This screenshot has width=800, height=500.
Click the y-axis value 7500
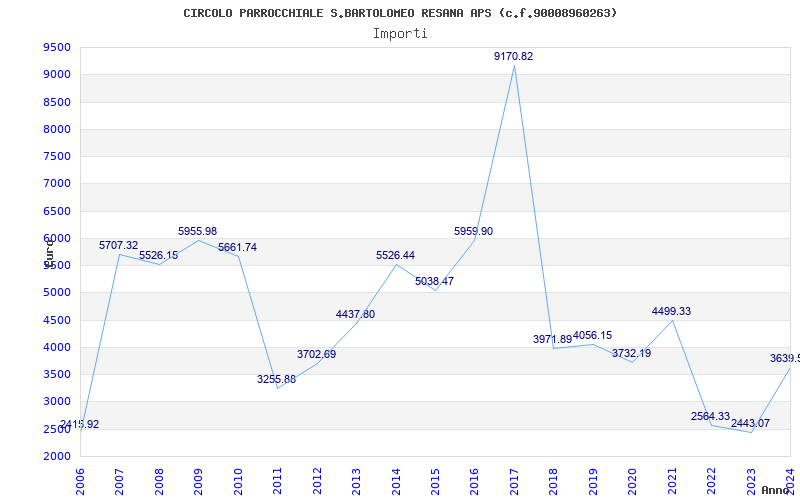(57, 156)
